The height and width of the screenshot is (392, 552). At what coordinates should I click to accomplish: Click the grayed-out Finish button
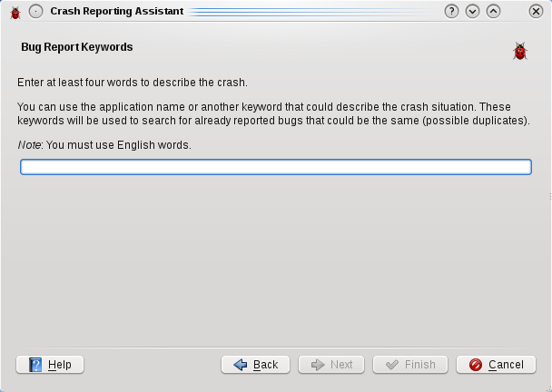click(410, 365)
